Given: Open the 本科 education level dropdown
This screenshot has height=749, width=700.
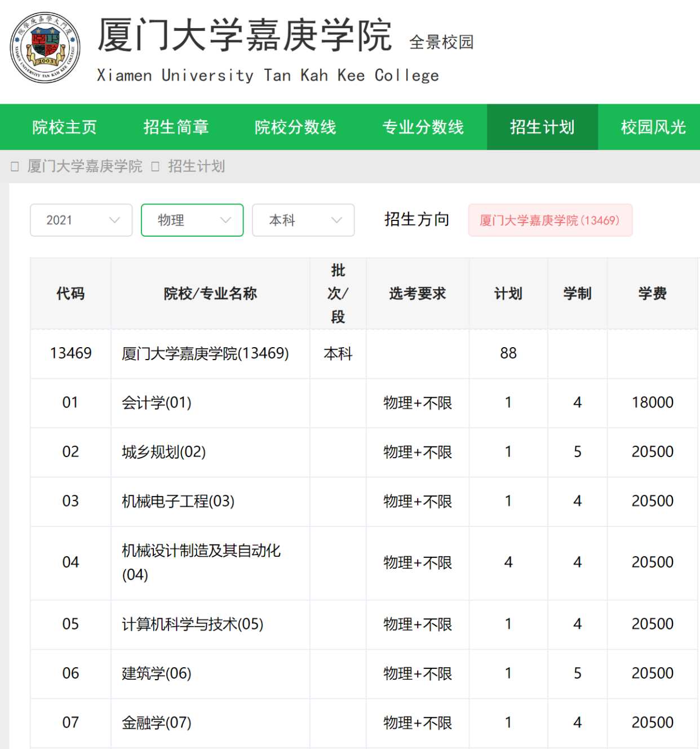Looking at the screenshot, I should 303,220.
